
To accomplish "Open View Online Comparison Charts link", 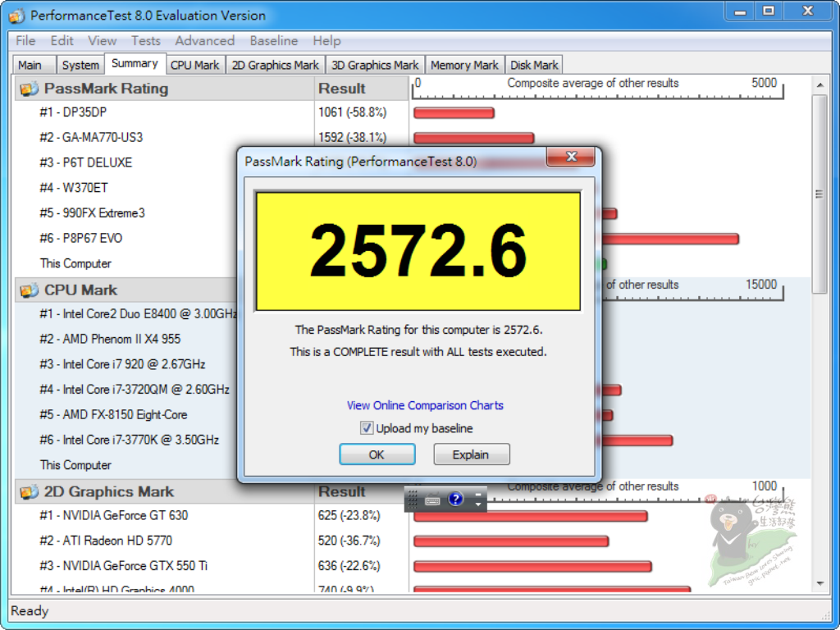I will click(425, 405).
